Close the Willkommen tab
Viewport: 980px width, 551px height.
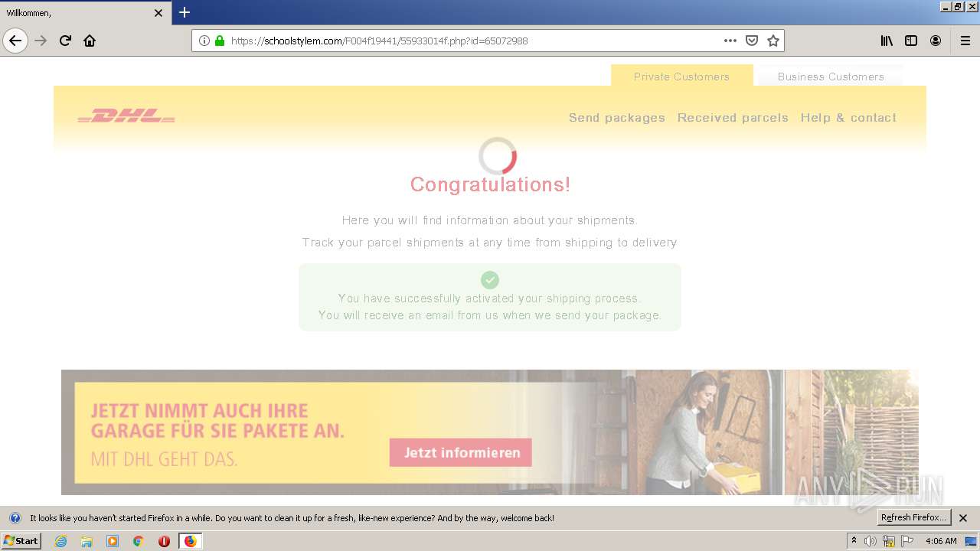[158, 13]
